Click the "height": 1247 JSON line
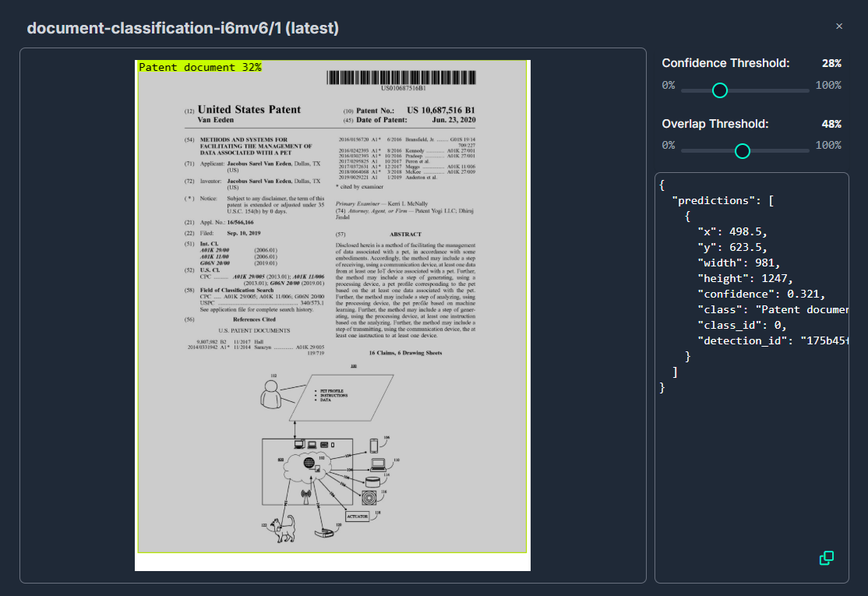This screenshot has height=596, width=868. 745,278
